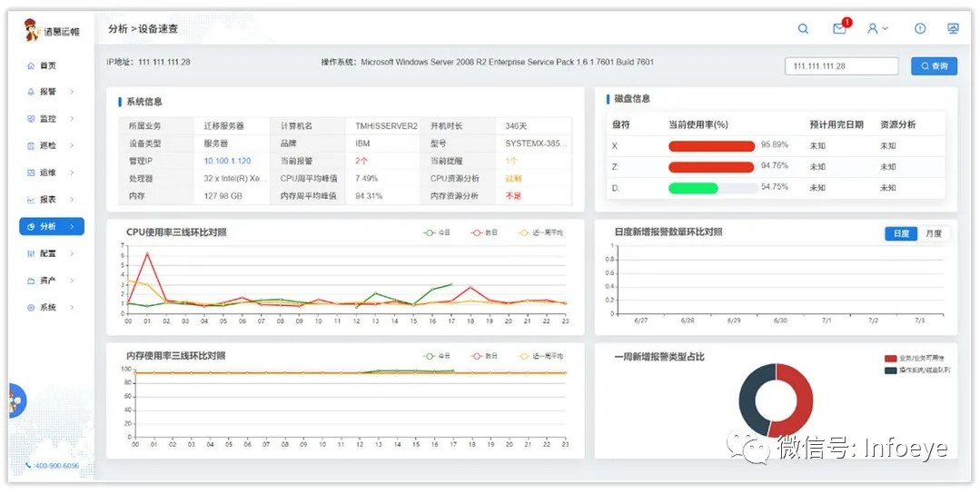Image resolution: width=980 pixels, height=494 pixels.
Task: Open the user account dropdown
Action: click(x=877, y=29)
